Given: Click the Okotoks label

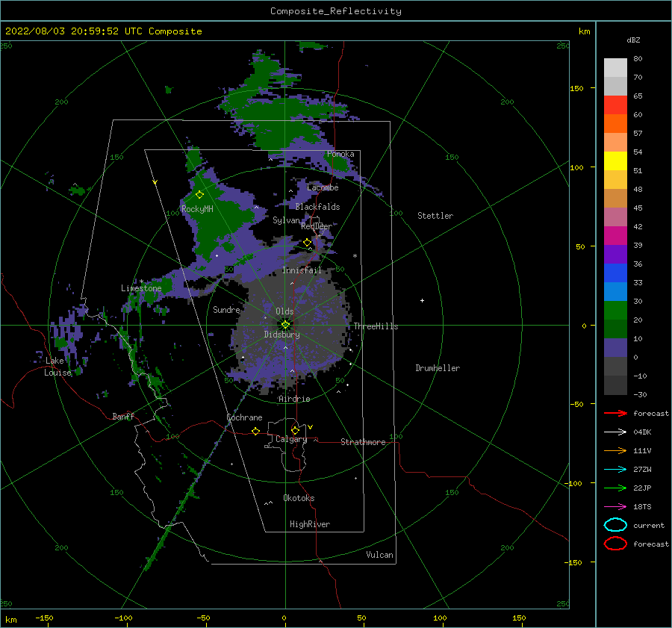Looking at the screenshot, I should coord(299,498).
